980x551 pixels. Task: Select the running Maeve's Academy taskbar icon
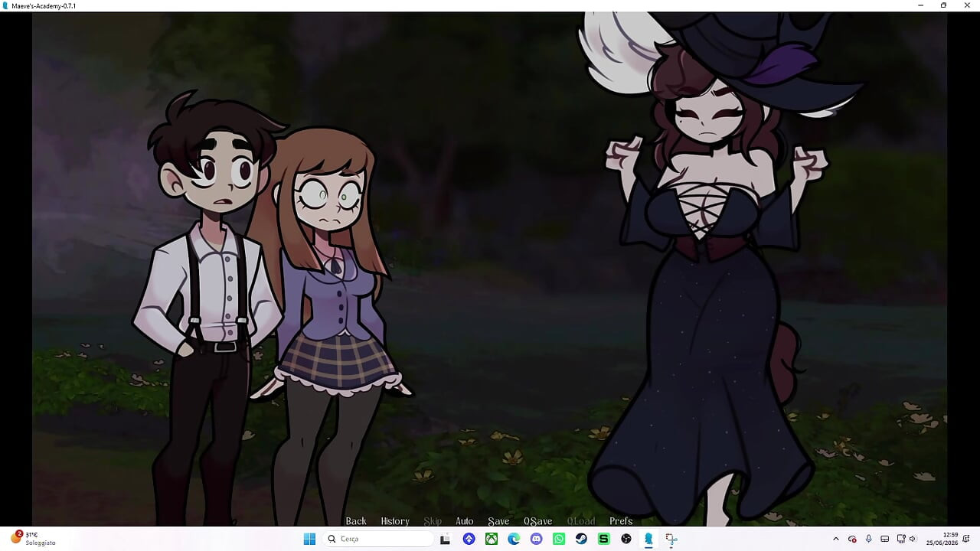click(648, 539)
